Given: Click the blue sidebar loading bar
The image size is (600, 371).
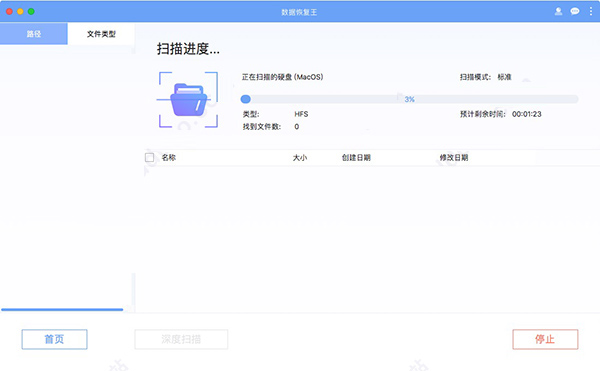Looking at the screenshot, I should (x=62, y=309).
